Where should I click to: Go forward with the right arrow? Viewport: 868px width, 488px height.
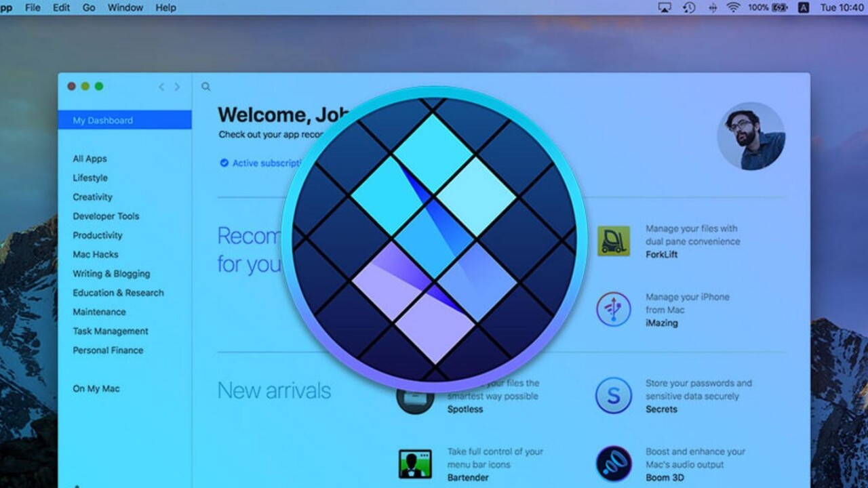[177, 87]
